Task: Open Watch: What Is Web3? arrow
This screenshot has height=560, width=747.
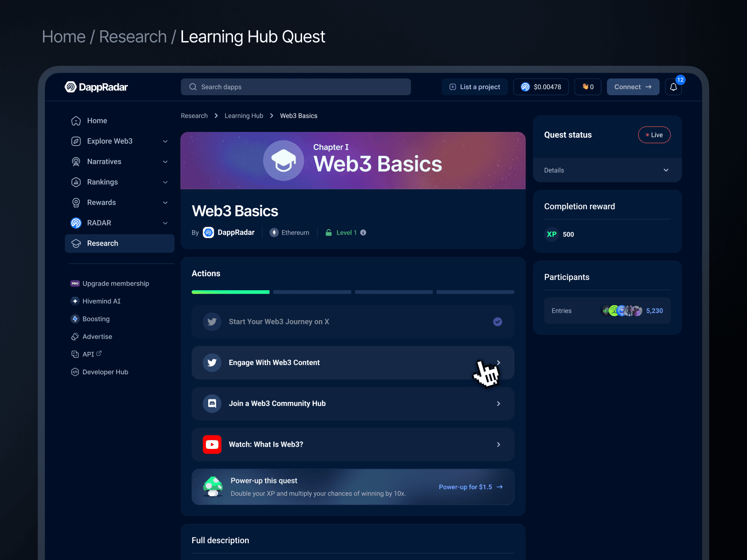Action: tap(499, 445)
